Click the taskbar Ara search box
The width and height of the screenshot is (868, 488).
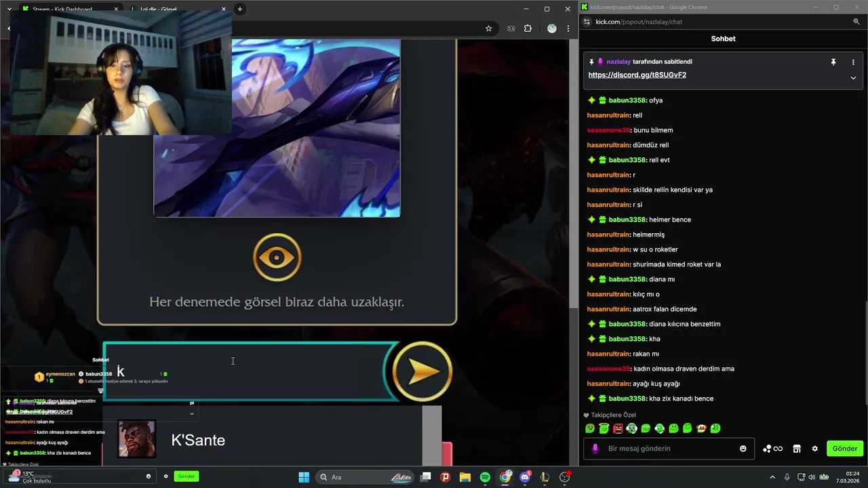[366, 477]
